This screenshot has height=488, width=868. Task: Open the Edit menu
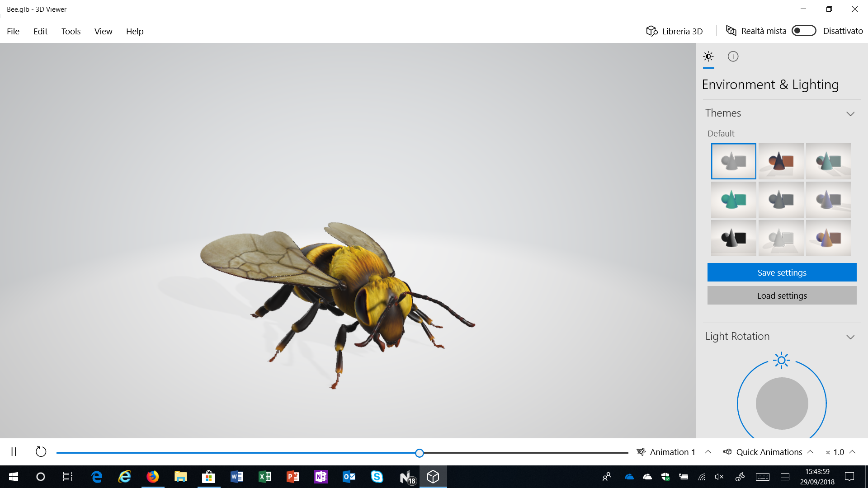[40, 31]
